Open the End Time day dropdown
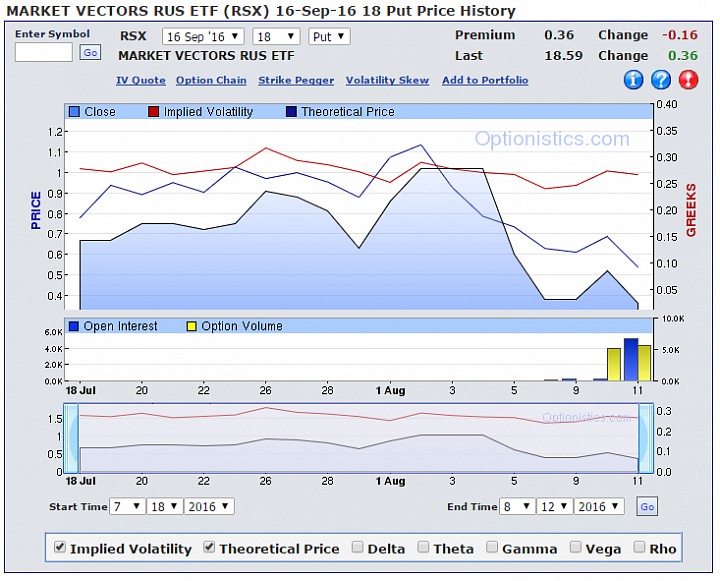720x581 pixels. (x=554, y=507)
